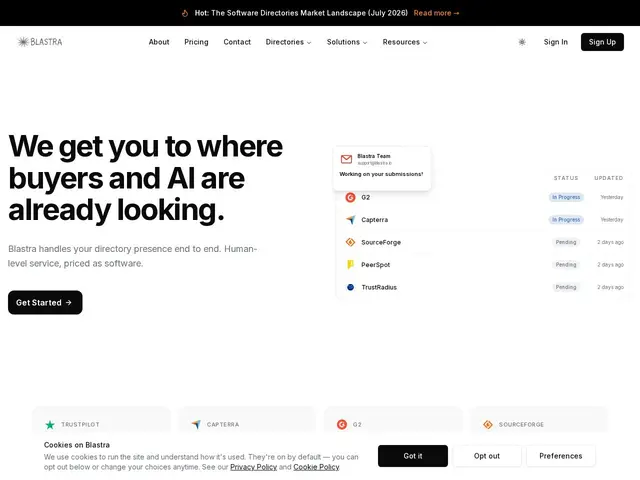Image resolution: width=640 pixels, height=480 pixels.
Task: Click '2 days ago' value in TrustRadius row
Action: pos(610,287)
